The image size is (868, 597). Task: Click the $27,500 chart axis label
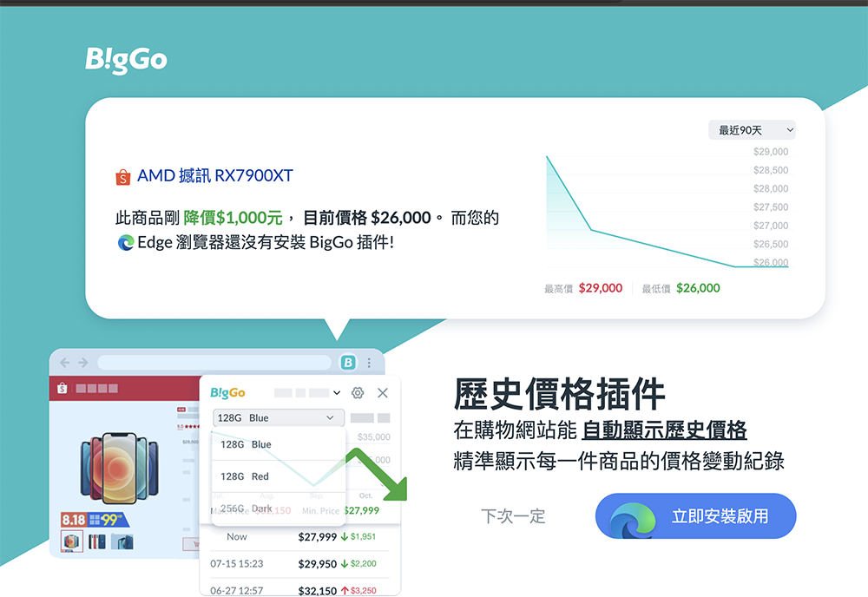[x=771, y=207]
